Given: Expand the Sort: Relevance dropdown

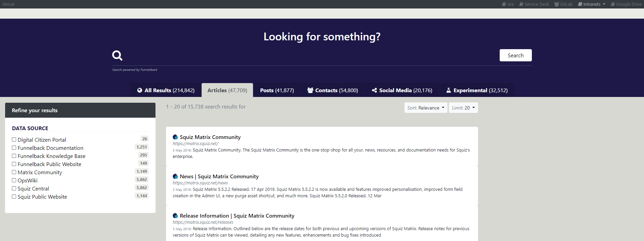Looking at the screenshot, I should 425,108.
